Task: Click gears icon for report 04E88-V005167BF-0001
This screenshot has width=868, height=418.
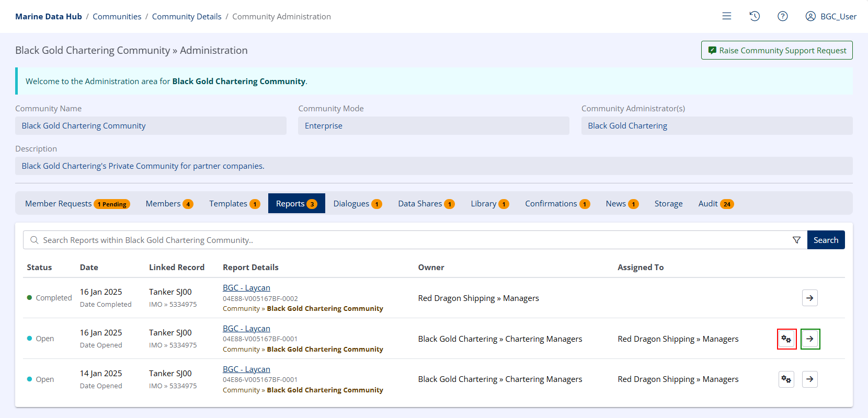Action: coord(786,339)
